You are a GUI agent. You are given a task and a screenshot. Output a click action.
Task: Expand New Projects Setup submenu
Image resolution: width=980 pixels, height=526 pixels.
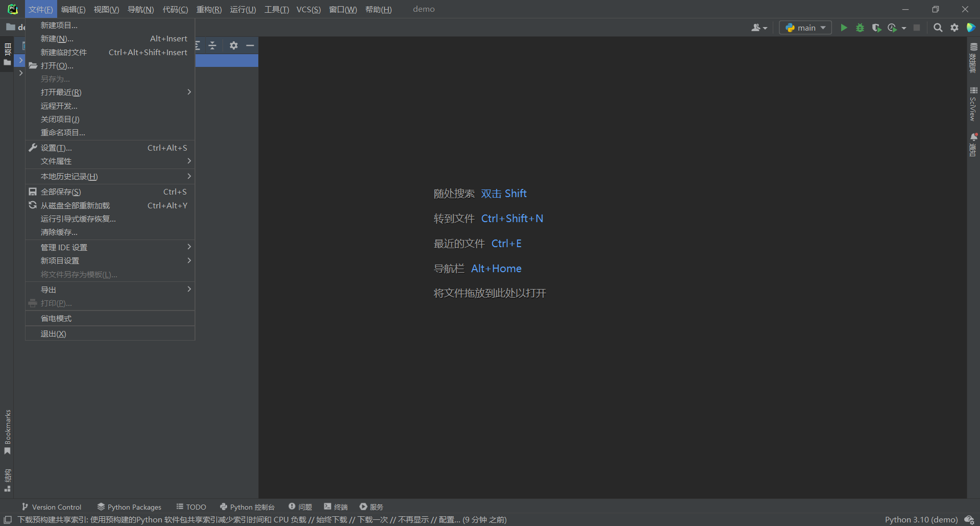pos(110,261)
